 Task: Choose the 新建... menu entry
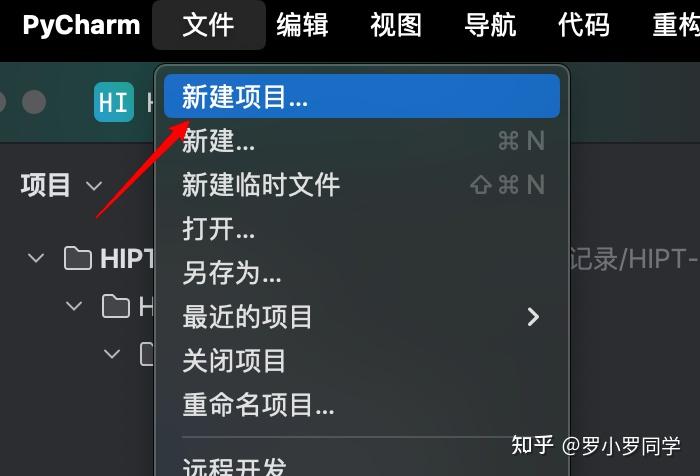[x=362, y=141]
